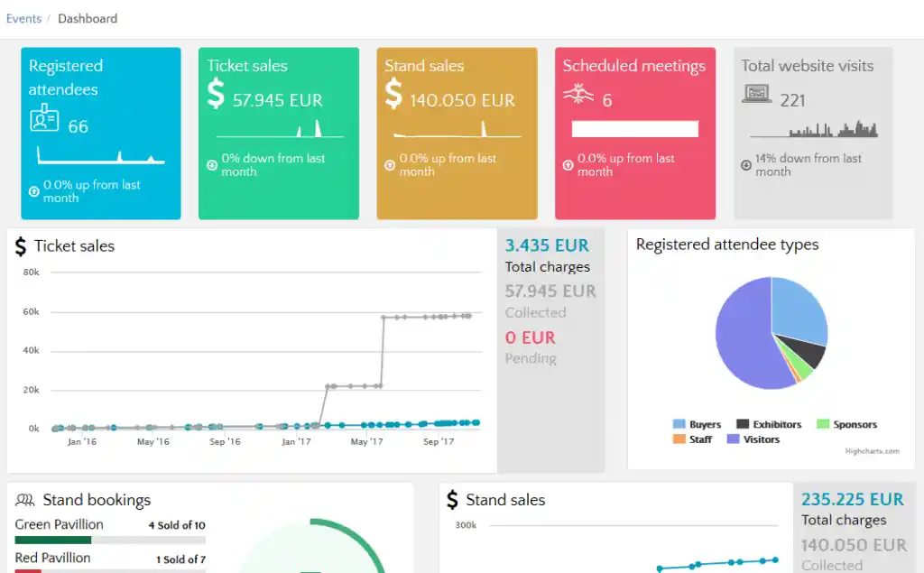This screenshot has height=573, width=924.
Task: Toggle the Staff legend item
Action: (692, 439)
